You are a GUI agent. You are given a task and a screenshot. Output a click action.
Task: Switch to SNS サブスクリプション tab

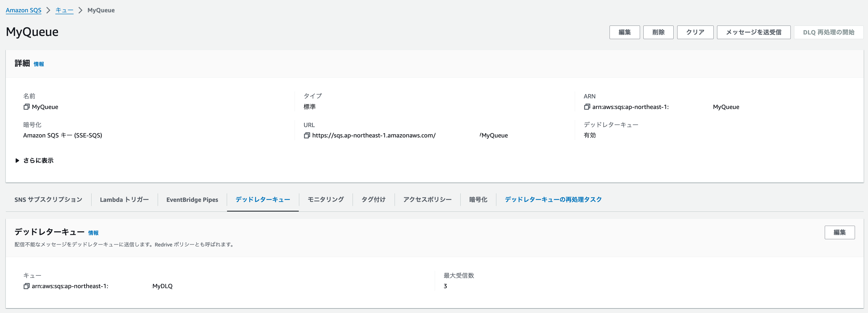coord(48,199)
